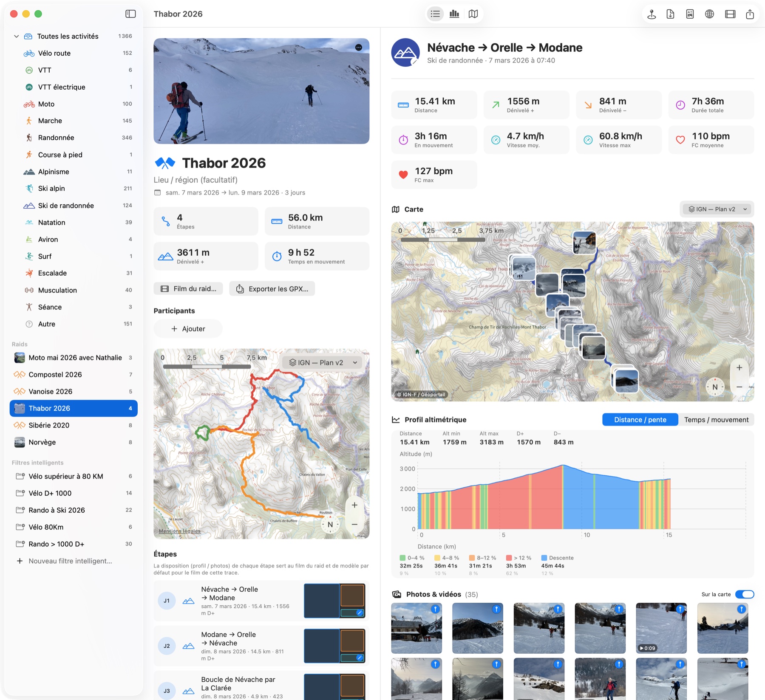Select Temps / mouvement profile tab
The image size is (765, 700).
[x=716, y=420]
